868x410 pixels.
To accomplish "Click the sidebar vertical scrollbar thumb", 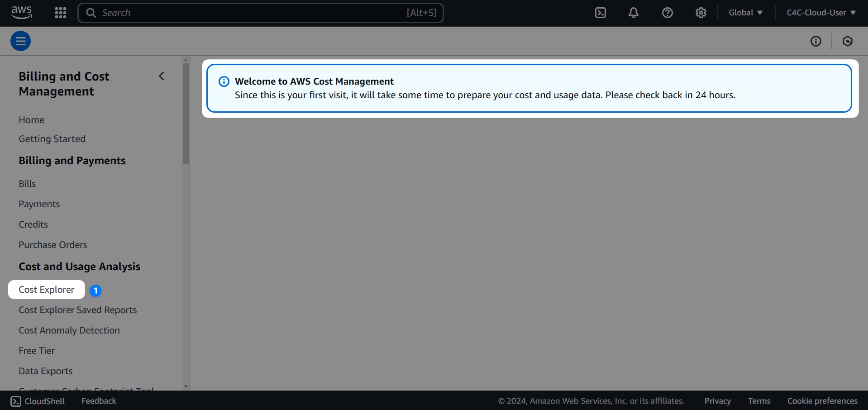I will 186,113.
